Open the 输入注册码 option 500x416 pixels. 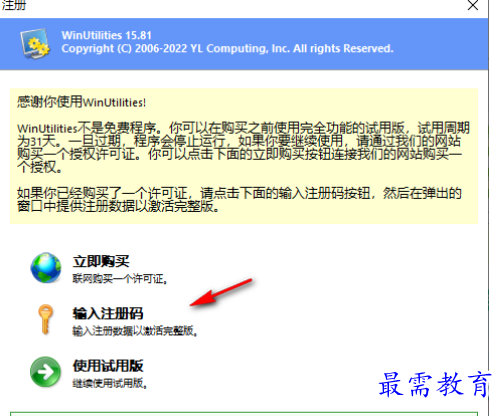pyautogui.click(x=108, y=313)
